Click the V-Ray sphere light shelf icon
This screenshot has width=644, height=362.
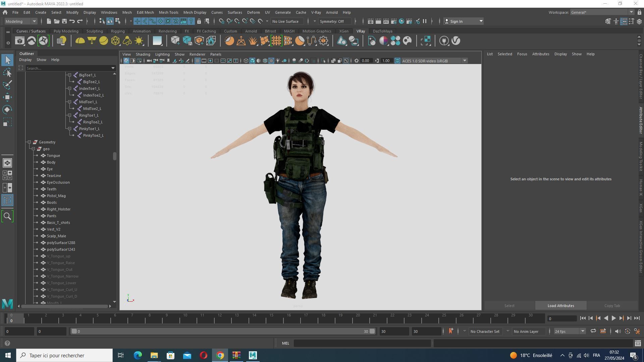point(104,41)
